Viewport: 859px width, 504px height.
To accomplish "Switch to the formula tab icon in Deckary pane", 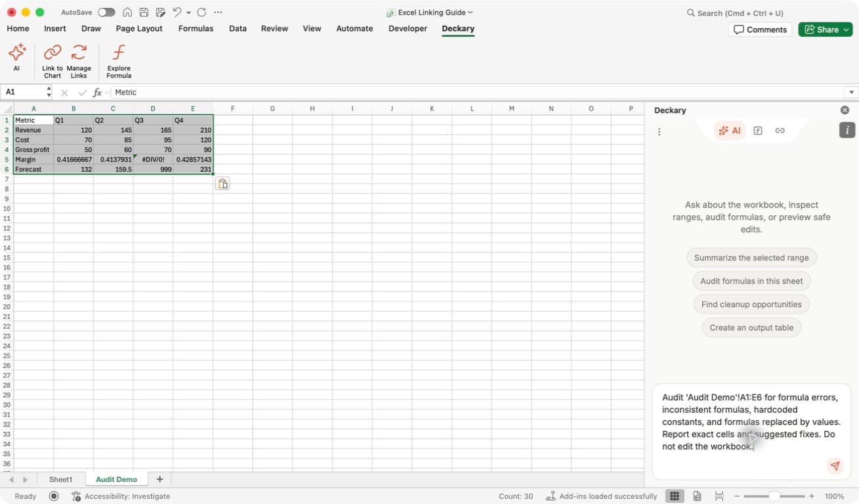I will [x=758, y=131].
